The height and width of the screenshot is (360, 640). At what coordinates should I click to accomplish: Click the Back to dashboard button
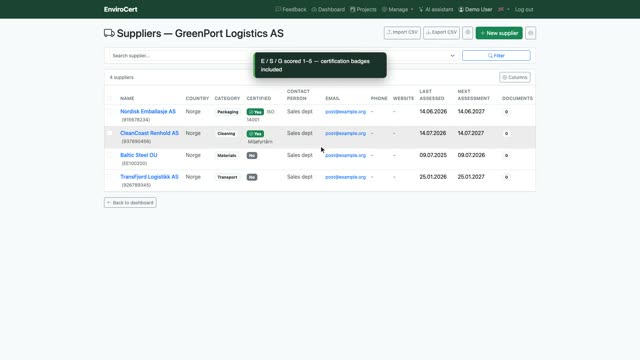point(130,202)
